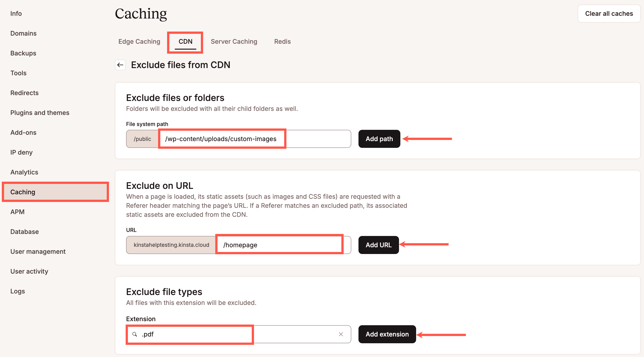The width and height of the screenshot is (644, 357).
Task: Open the Server Caching tab
Action: coord(234,41)
